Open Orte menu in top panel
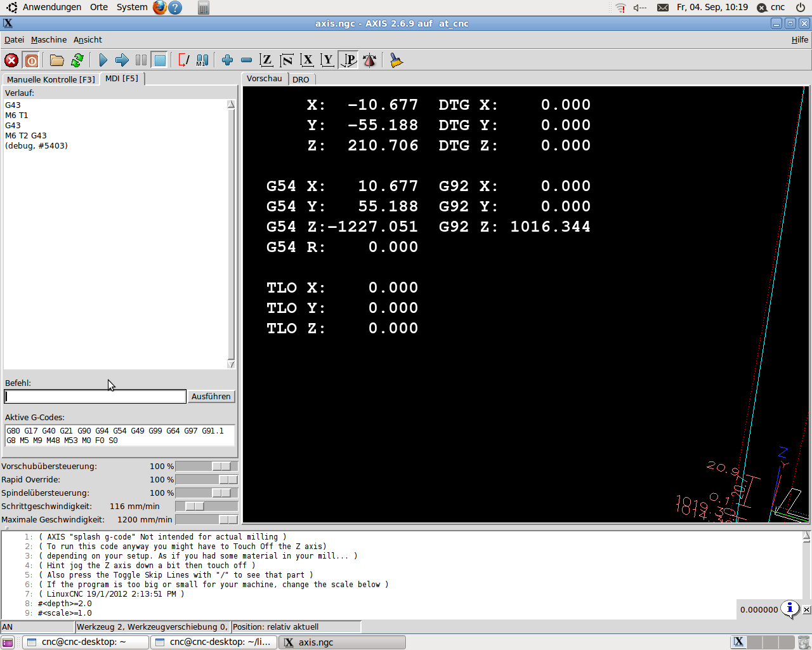This screenshot has height=650, width=812. (99, 7)
